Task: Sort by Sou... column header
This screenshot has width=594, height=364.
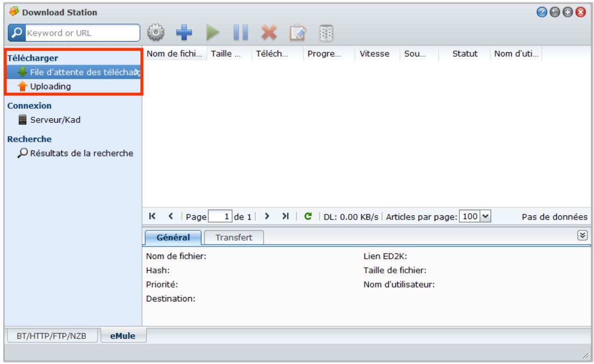Action: (x=418, y=54)
